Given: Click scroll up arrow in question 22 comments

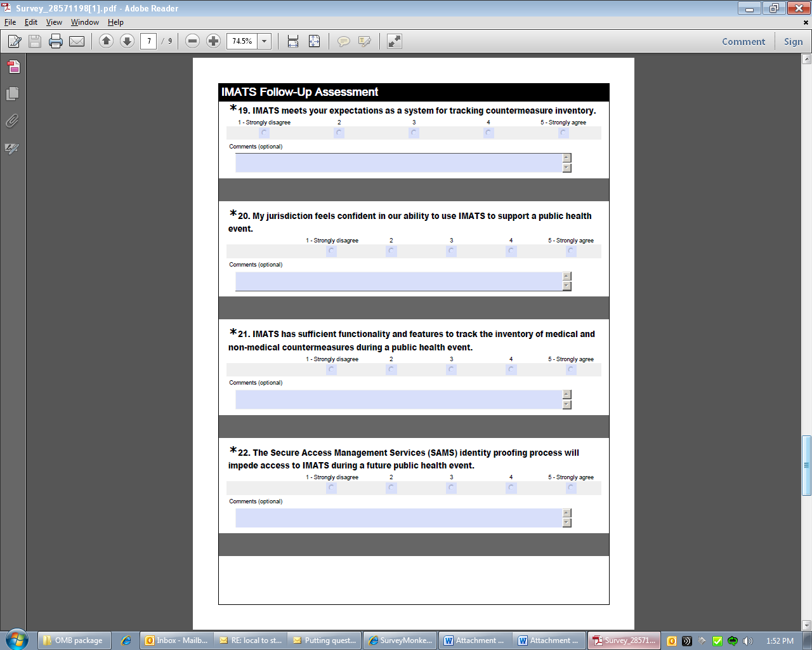Looking at the screenshot, I should pyautogui.click(x=567, y=513).
